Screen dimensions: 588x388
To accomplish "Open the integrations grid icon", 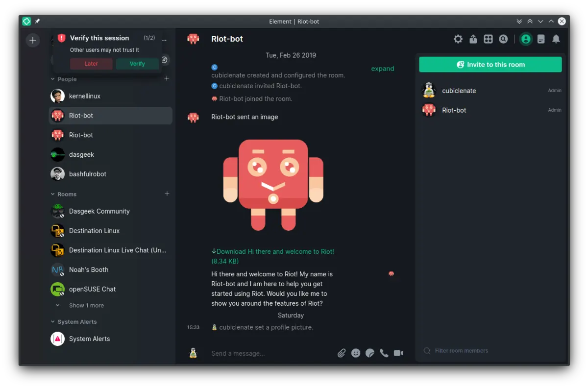I will [x=488, y=39].
